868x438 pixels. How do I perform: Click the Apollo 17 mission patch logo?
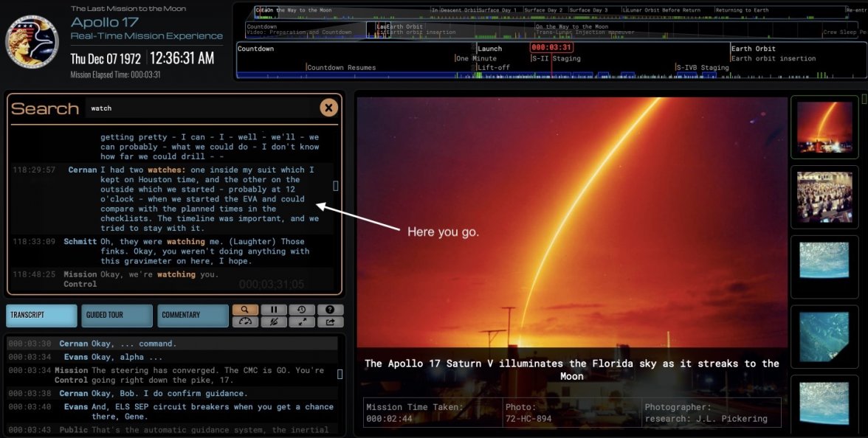point(32,41)
